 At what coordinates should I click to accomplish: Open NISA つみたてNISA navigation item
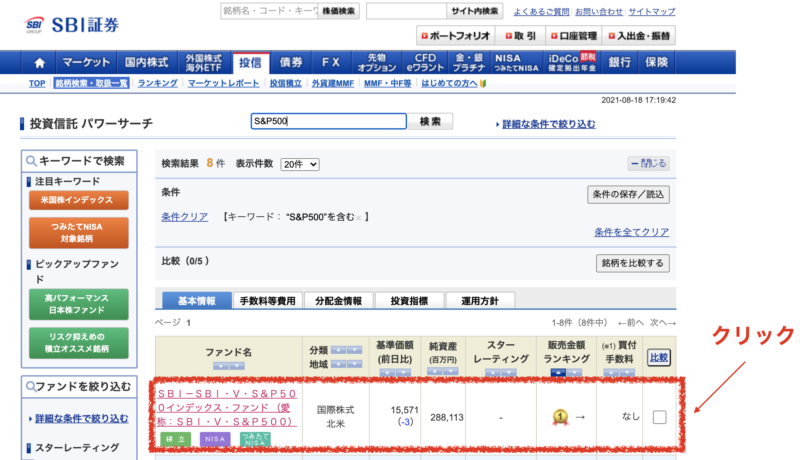click(516, 63)
